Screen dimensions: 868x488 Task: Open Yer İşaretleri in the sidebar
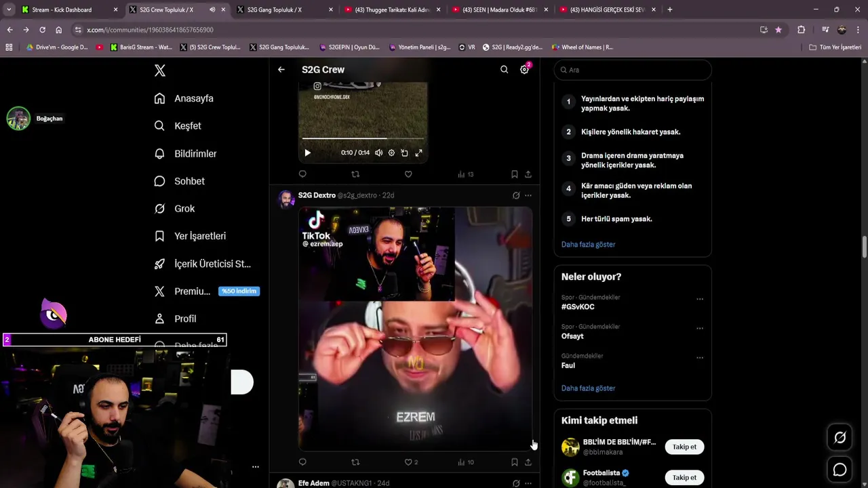point(190,236)
